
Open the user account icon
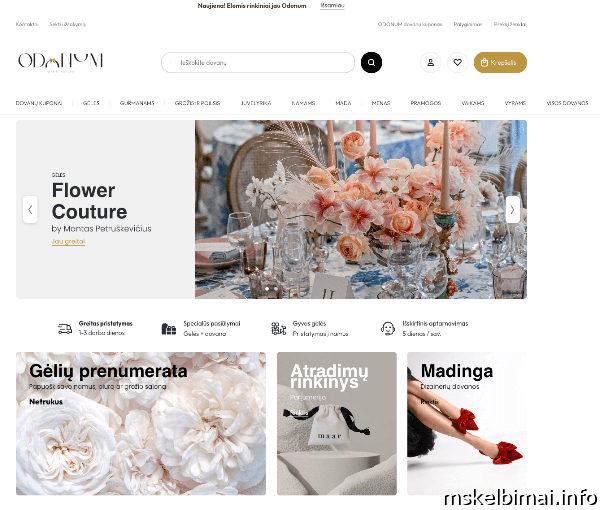click(430, 62)
